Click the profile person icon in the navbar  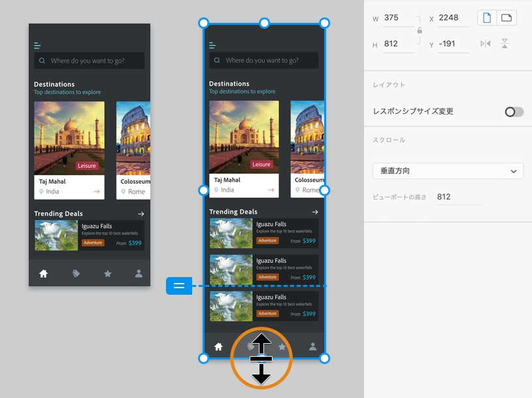point(313,347)
